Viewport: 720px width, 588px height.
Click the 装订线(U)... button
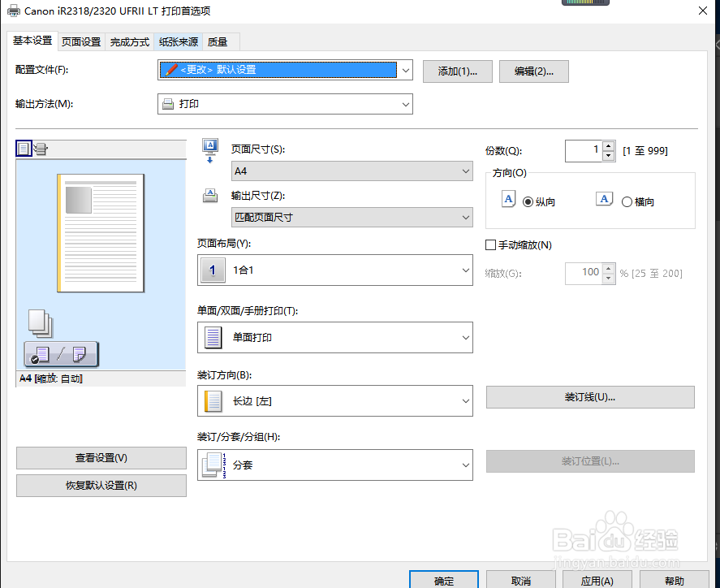590,397
